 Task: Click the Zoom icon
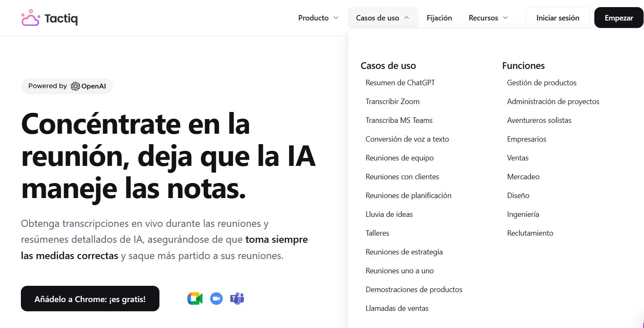(x=216, y=298)
